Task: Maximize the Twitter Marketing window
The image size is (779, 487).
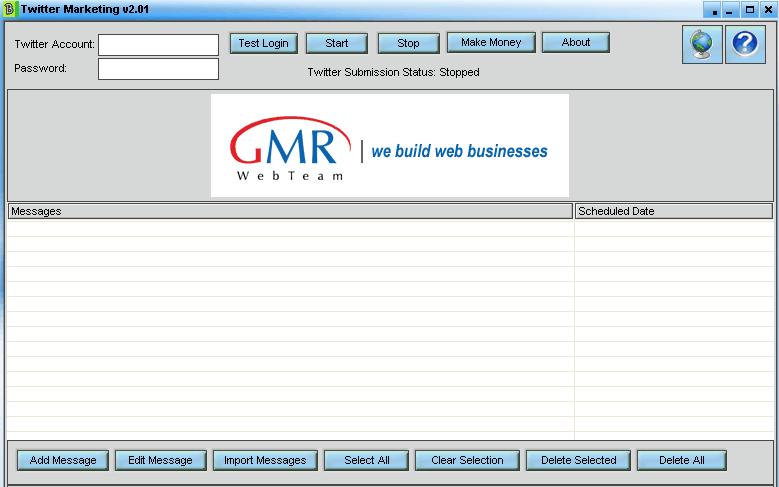Action: pyautogui.click(x=750, y=10)
